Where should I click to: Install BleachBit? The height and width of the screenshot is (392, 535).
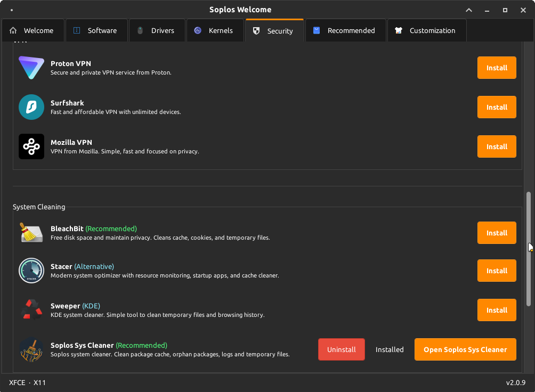[497, 233]
